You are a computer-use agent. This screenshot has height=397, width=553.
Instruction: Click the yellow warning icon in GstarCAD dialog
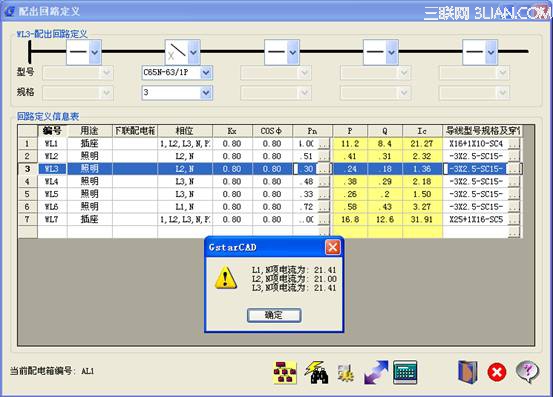point(226,278)
